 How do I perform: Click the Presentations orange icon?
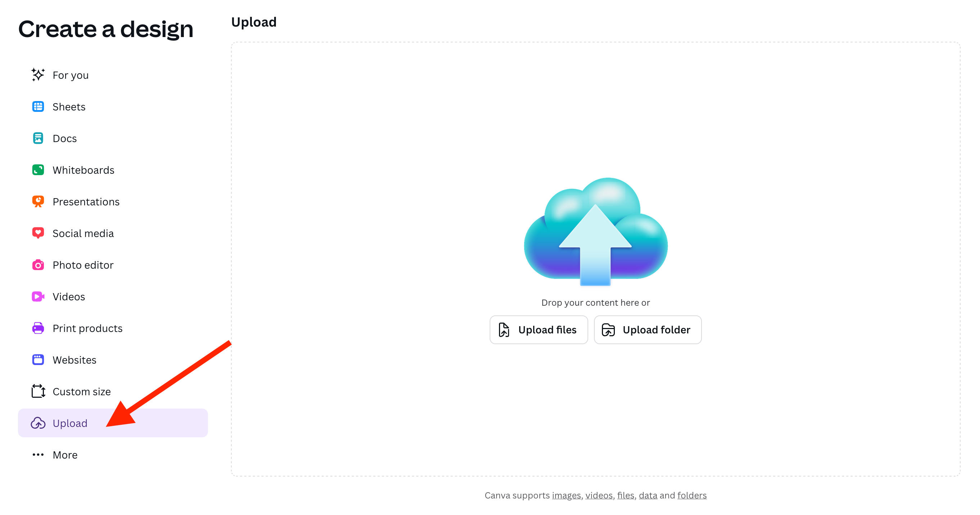pos(38,201)
